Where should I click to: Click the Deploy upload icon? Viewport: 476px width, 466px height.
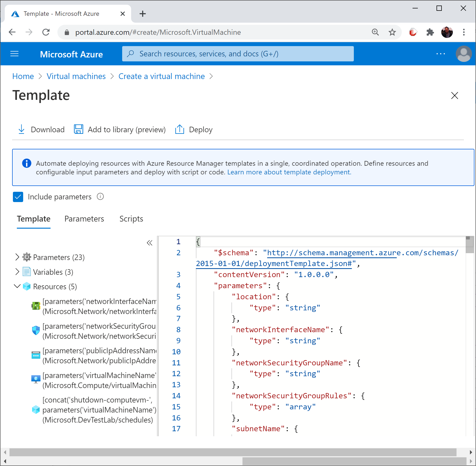point(180,129)
